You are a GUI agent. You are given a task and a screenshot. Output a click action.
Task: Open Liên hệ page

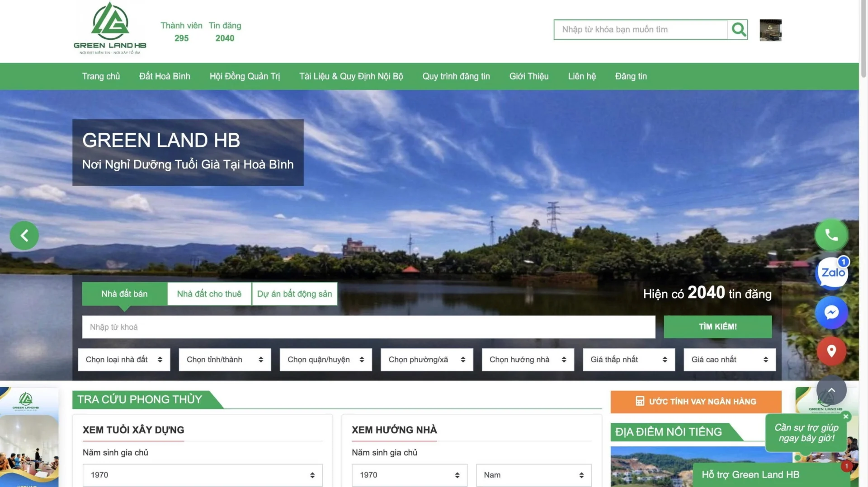click(581, 76)
